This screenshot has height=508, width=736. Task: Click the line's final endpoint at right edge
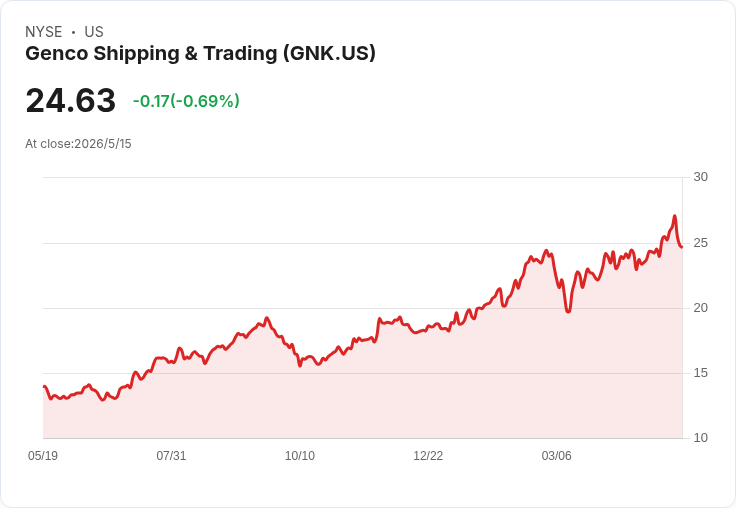click(x=682, y=247)
